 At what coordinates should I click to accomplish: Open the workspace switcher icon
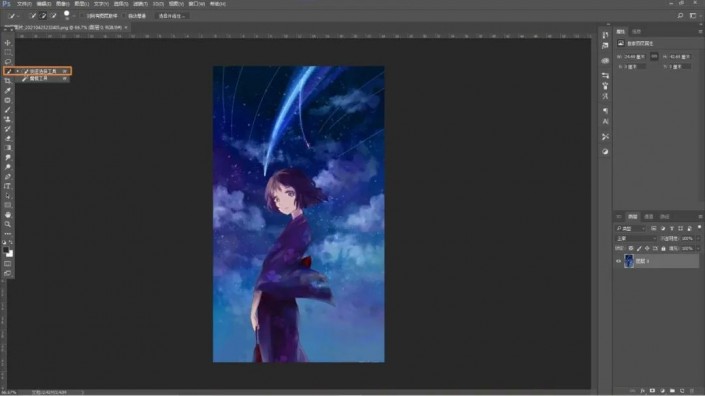[x=693, y=16]
